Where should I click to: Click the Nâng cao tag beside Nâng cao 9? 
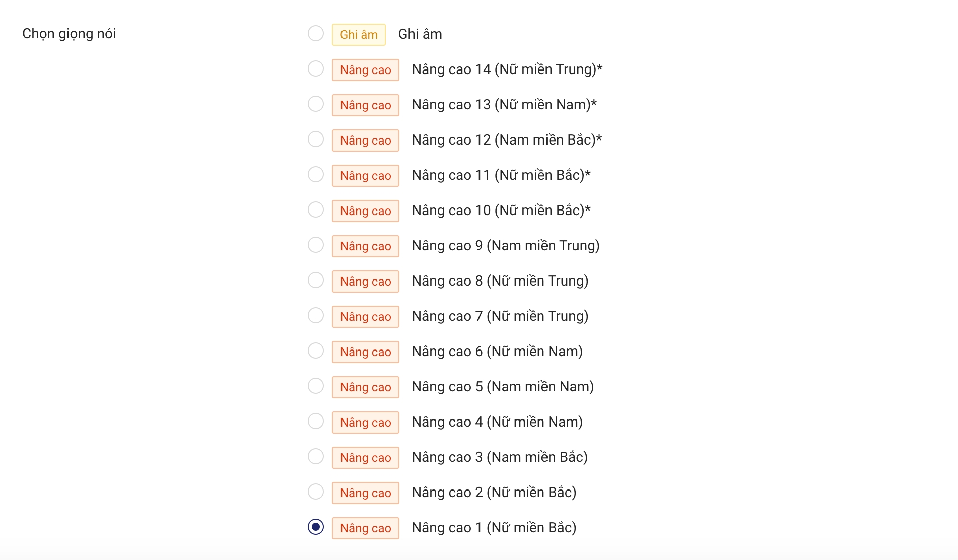[365, 246]
